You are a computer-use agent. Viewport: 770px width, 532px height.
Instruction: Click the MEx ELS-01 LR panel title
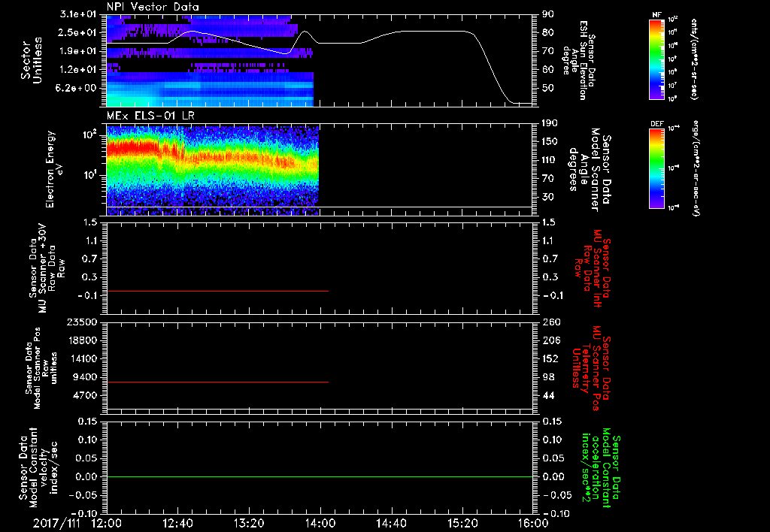pos(150,116)
